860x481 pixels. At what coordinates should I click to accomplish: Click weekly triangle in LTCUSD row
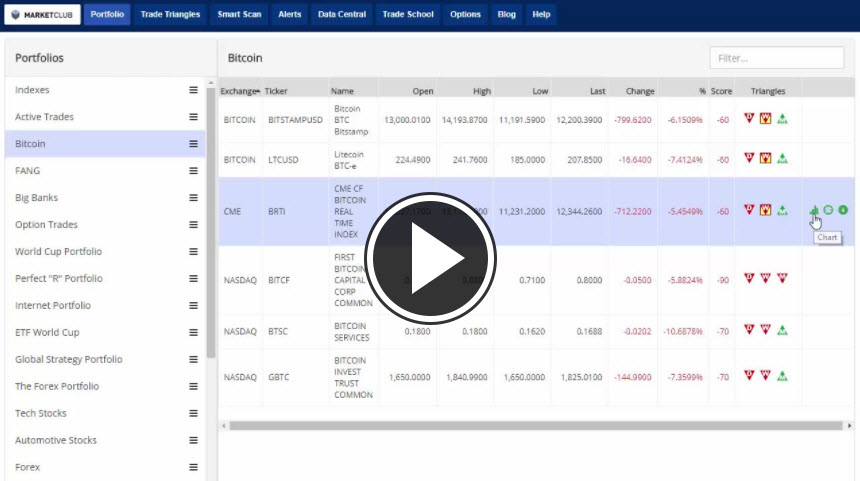point(766,159)
